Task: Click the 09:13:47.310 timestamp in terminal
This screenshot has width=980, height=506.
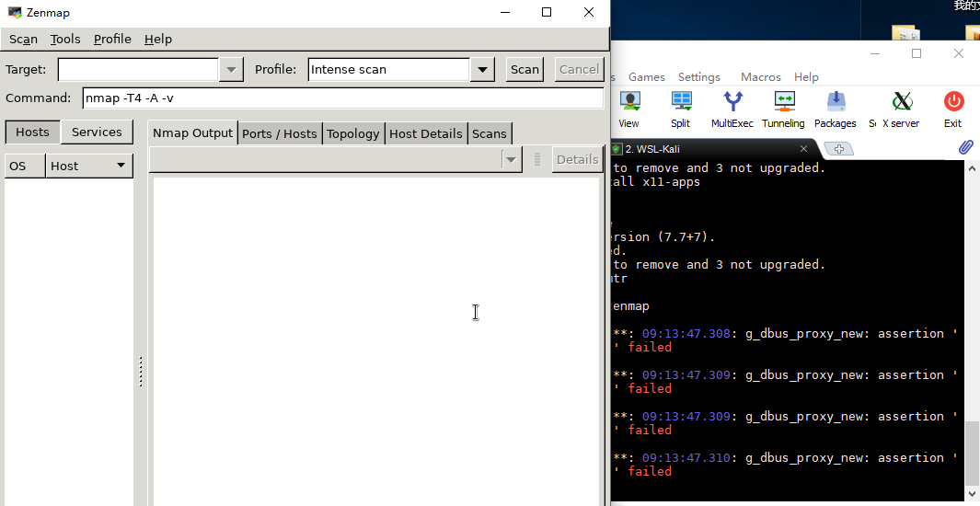Action: pyautogui.click(x=686, y=458)
